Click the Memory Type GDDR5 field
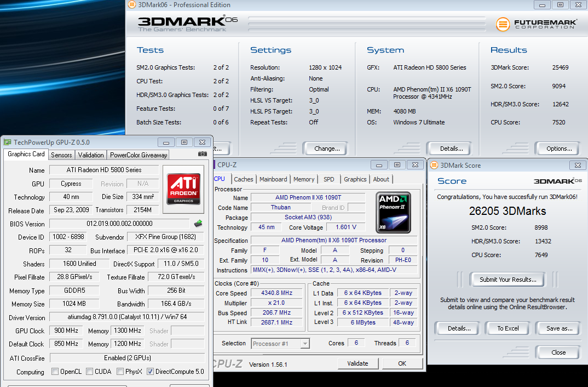 tap(74, 291)
